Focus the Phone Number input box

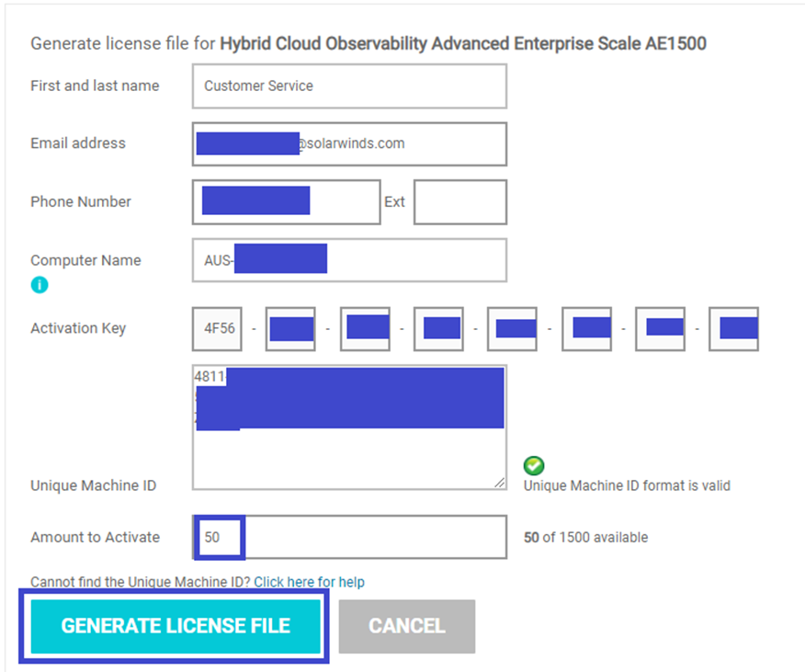tap(286, 202)
